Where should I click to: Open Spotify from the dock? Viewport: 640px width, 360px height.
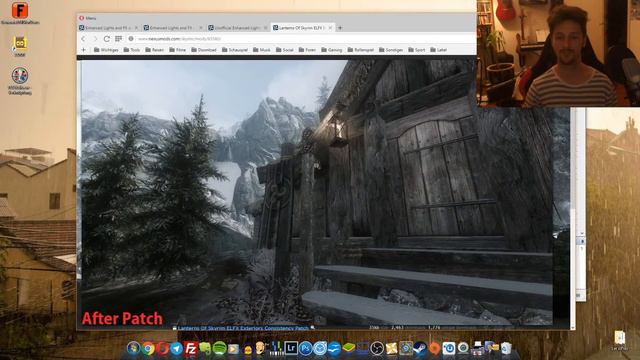coord(219,348)
